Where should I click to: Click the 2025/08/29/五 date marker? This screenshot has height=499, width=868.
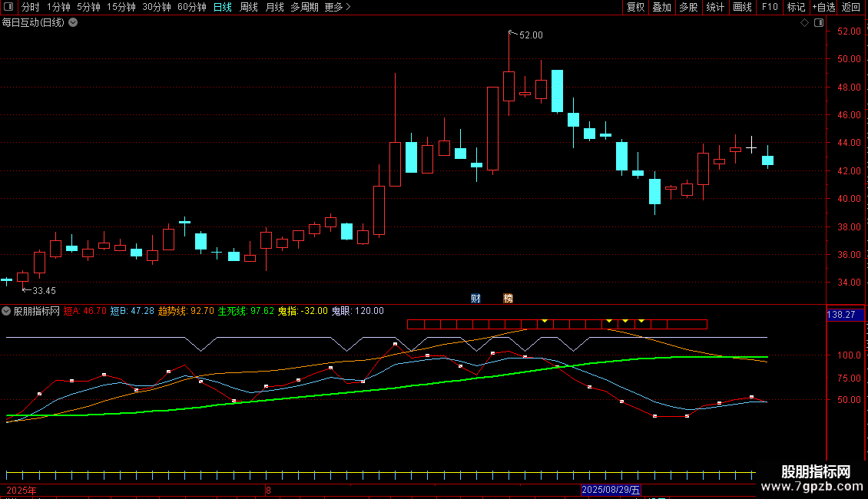click(611, 490)
